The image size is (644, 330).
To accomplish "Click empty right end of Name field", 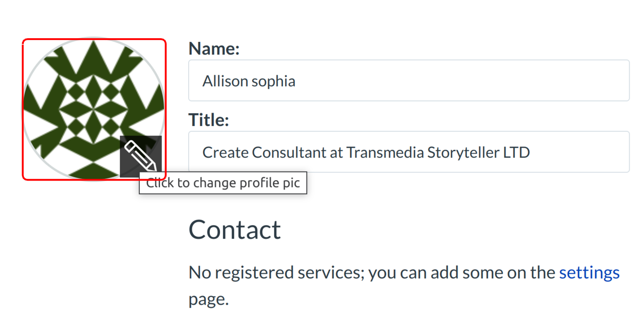I will point(575,80).
